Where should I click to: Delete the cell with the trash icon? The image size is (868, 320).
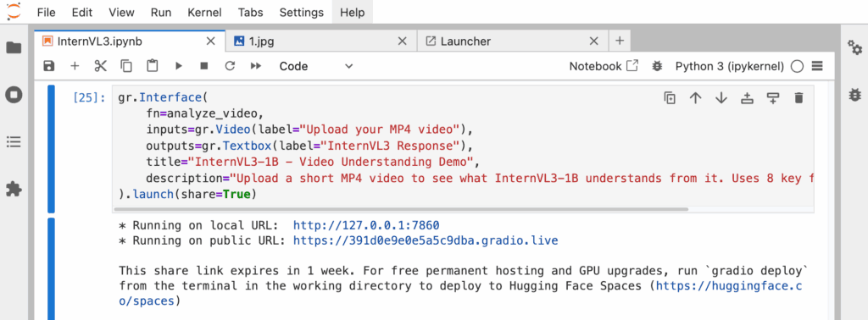point(798,98)
